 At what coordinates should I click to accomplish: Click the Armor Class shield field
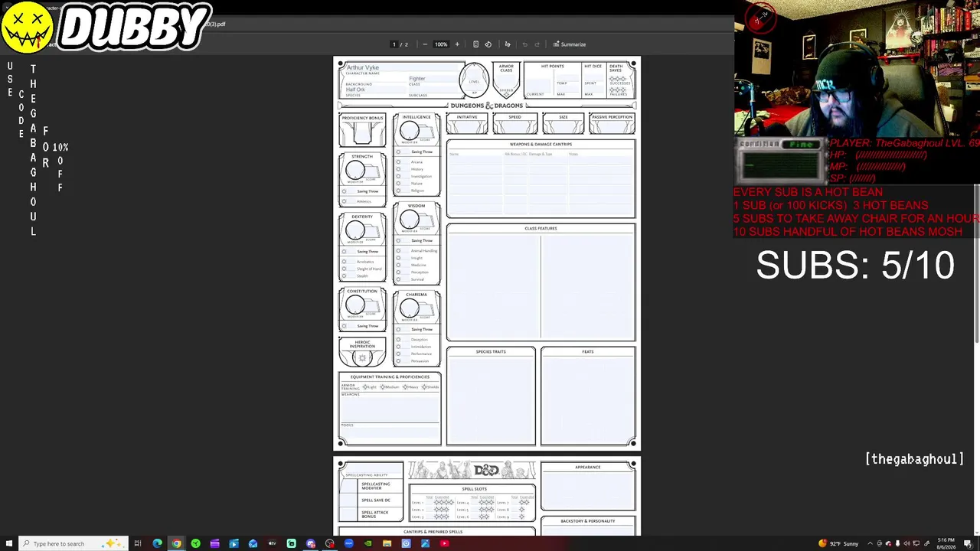(x=506, y=80)
